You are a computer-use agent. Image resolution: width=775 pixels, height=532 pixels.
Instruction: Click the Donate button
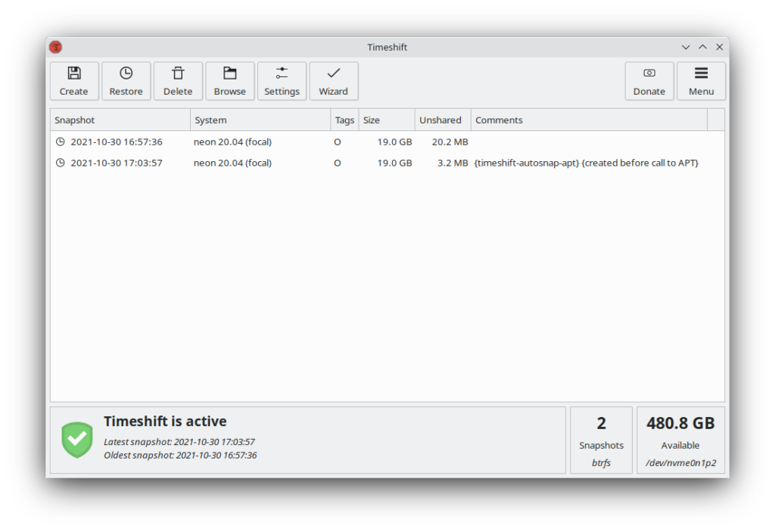(x=649, y=81)
